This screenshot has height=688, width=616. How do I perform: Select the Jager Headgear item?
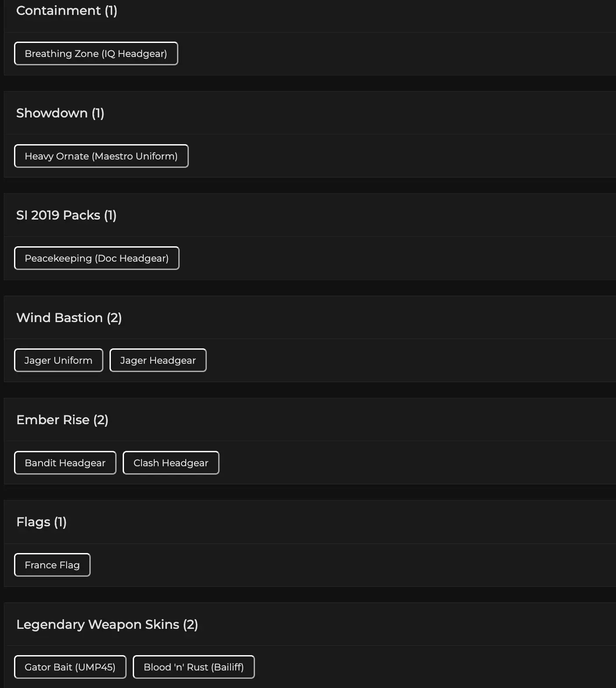pyautogui.click(x=158, y=360)
